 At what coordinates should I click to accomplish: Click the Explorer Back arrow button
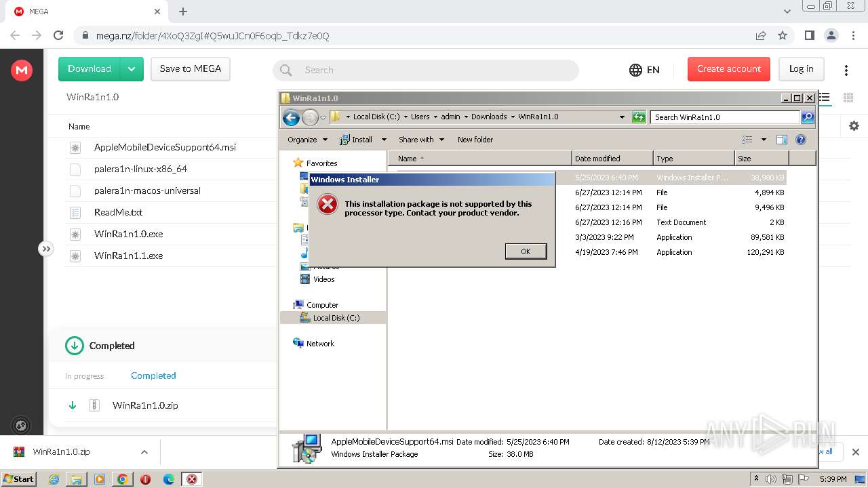291,117
